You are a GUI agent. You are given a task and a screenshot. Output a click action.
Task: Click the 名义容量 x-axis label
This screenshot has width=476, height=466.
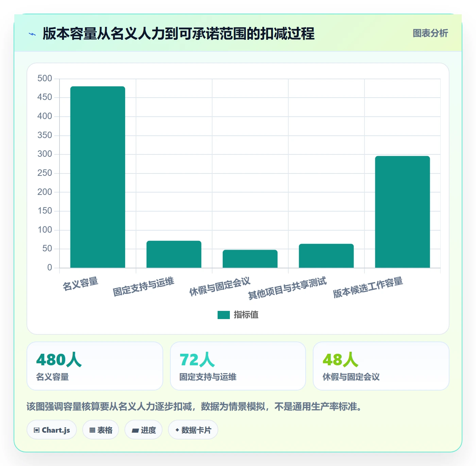tap(81, 284)
